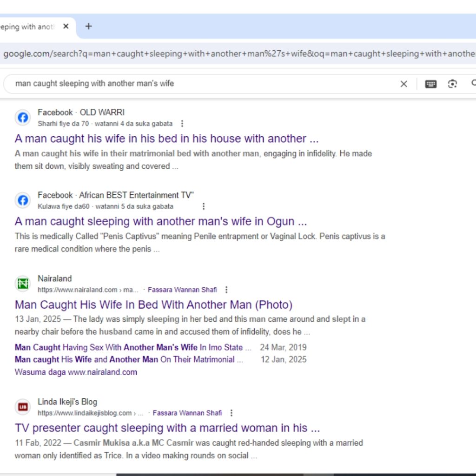This screenshot has height=476, width=476.
Task: Open 'TV presenter caught sleeping with a married woman' result
Action: click(167, 428)
